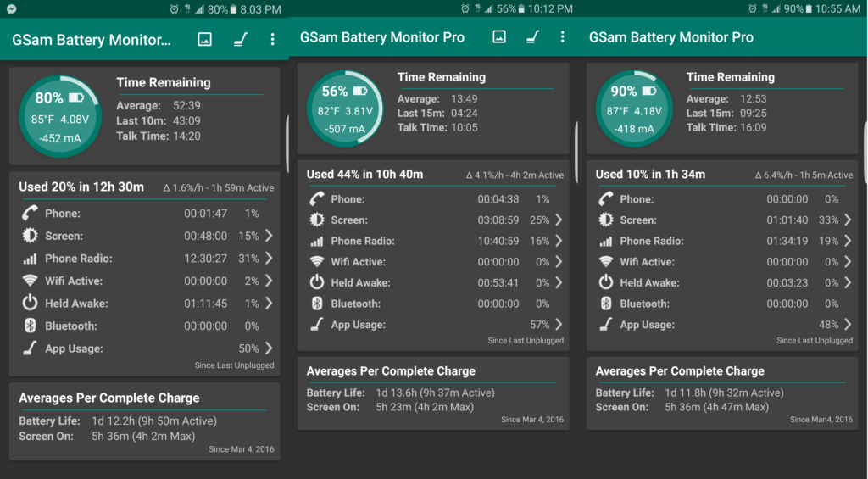This screenshot has width=868, height=479.
Task: Expand App Usage chevron showing 57%
Action: 559,325
